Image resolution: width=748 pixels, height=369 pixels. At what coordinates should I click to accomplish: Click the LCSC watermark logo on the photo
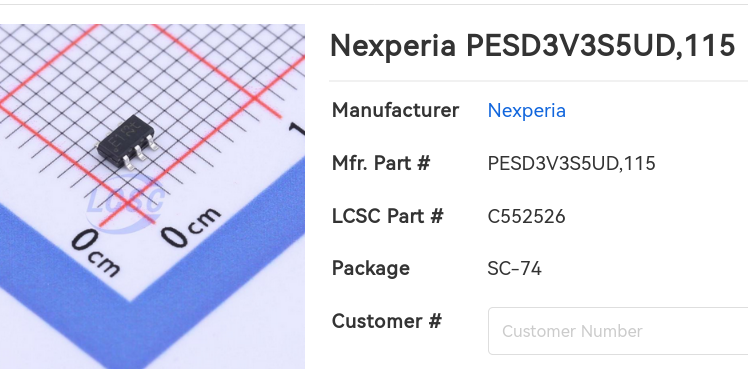[126, 202]
